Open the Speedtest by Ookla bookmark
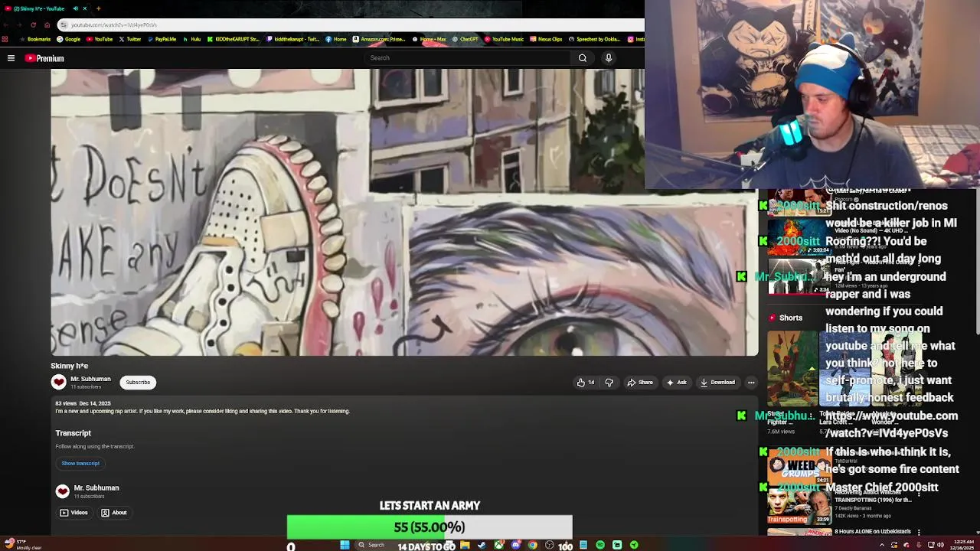 click(594, 39)
